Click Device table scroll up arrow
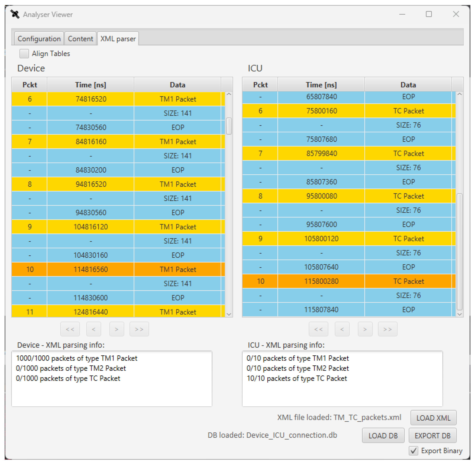The width and height of the screenshot is (476, 465). click(x=229, y=94)
